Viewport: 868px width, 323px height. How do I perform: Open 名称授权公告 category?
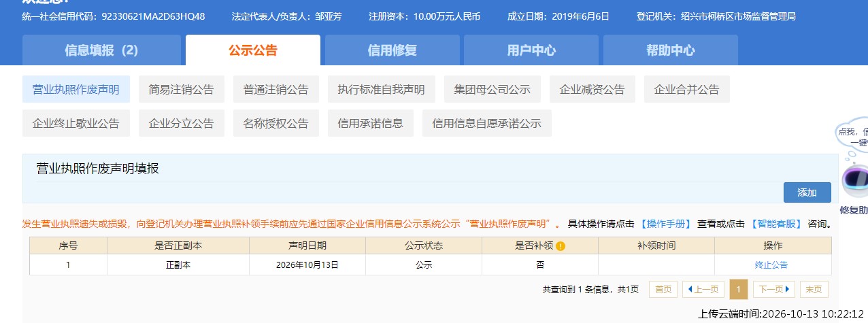276,123
